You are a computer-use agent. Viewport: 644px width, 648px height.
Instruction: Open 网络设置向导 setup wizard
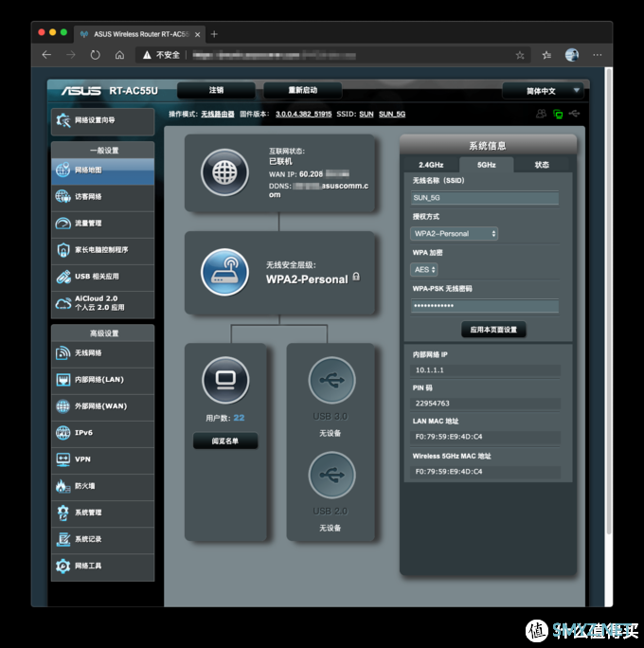click(103, 120)
